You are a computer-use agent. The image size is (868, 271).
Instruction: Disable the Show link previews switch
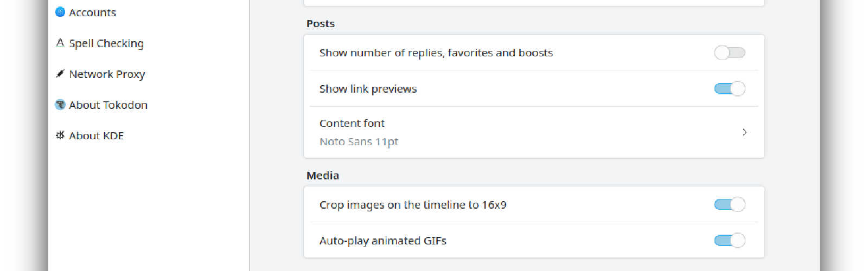(729, 89)
